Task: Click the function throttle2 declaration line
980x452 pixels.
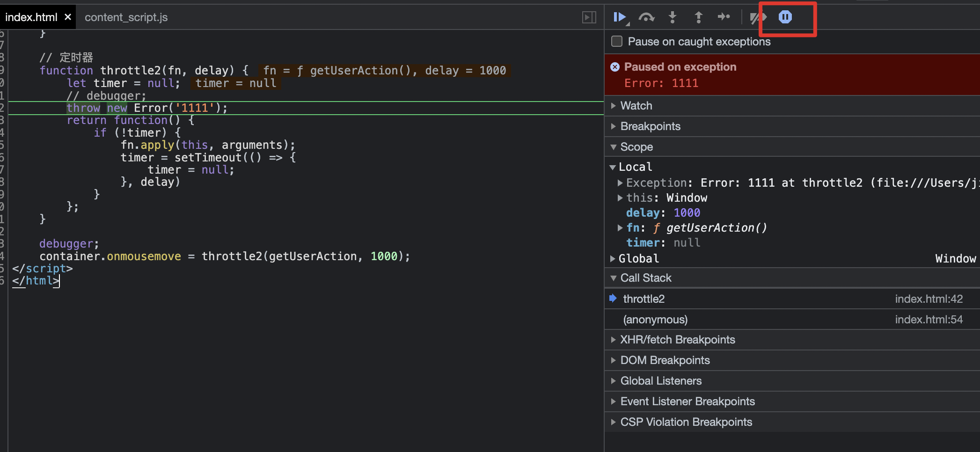Action: [x=144, y=71]
